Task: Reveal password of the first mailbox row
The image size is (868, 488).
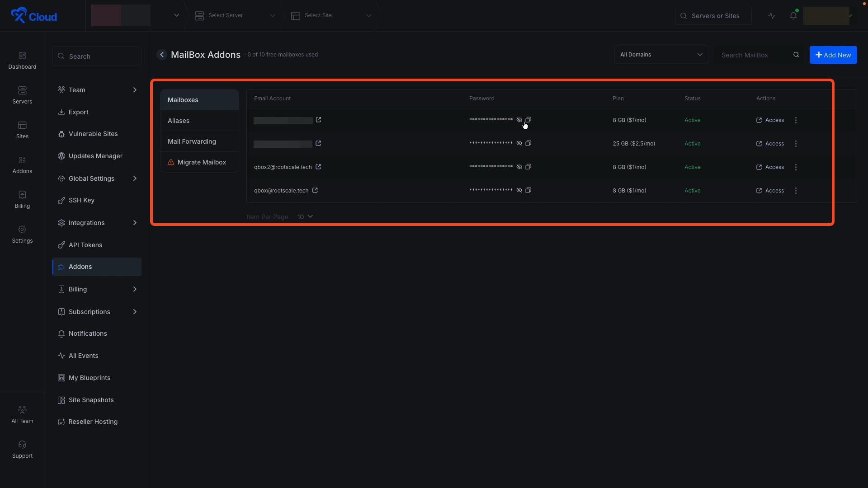Action: (519, 120)
